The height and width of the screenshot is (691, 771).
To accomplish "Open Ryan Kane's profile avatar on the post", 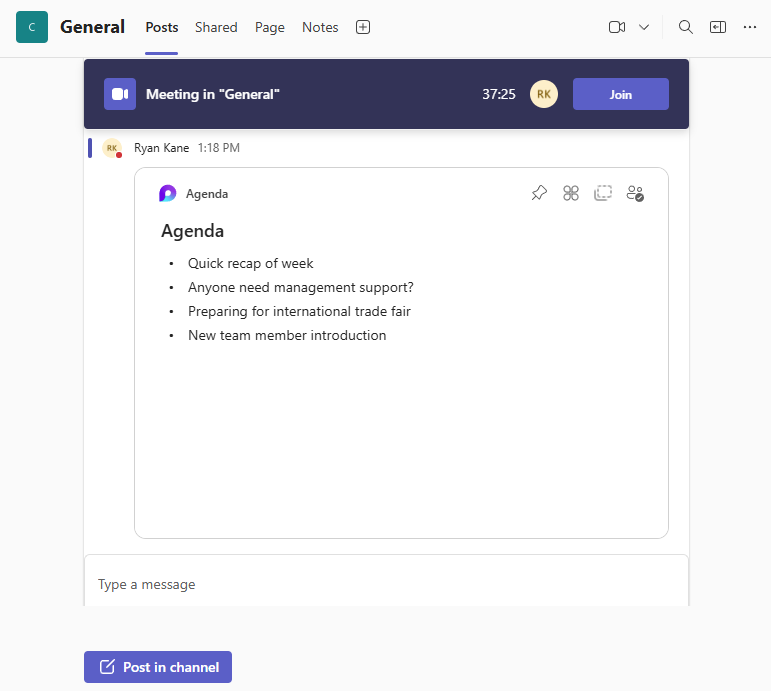I will click(112, 148).
